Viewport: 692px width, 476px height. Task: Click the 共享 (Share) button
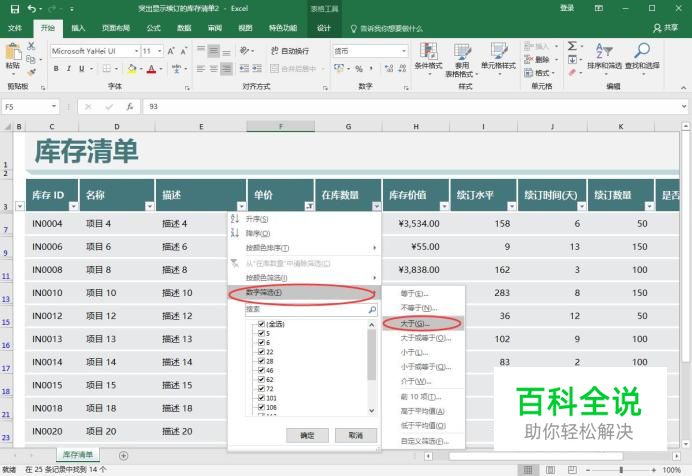click(666, 28)
